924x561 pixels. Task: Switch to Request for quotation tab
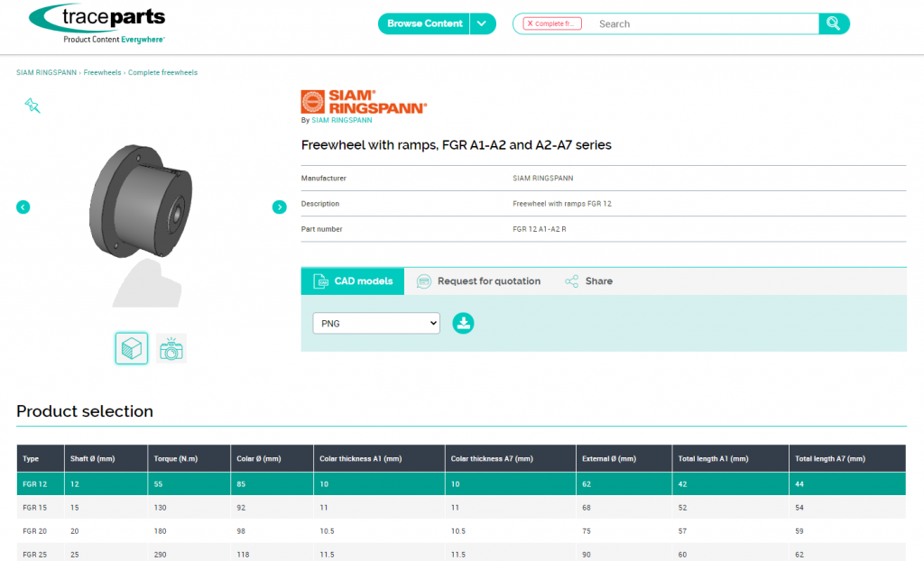click(x=478, y=281)
